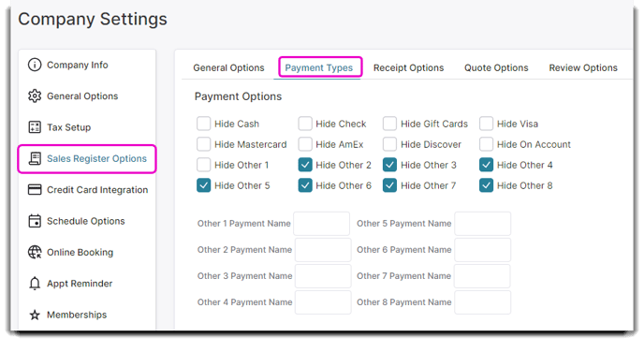Open Credit Card Integration label
This screenshot has width=644, height=352.
97,190
